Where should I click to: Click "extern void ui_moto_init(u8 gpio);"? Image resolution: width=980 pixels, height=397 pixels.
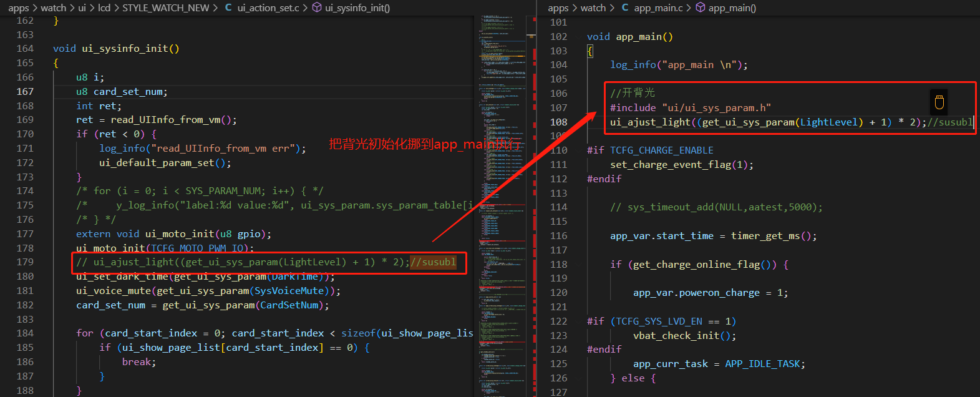click(x=173, y=234)
